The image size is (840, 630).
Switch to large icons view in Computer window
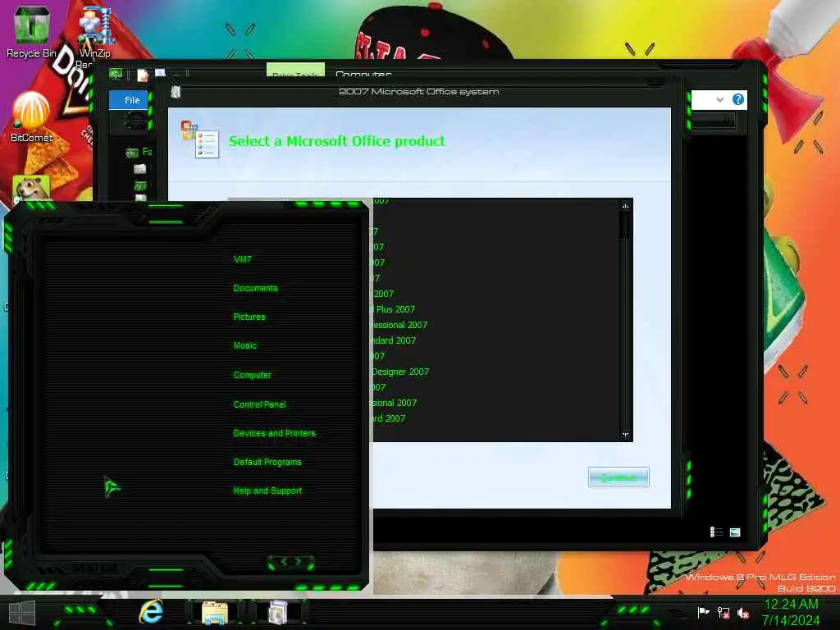[x=735, y=532]
